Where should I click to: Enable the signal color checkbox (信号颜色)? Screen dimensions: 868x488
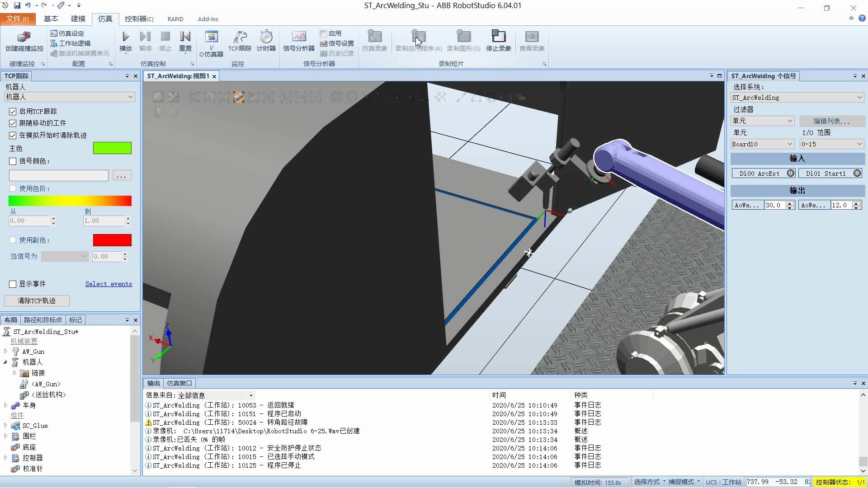(x=13, y=161)
